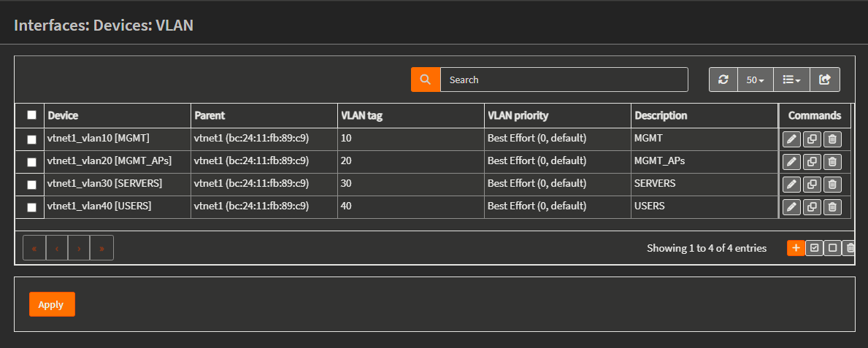Viewport: 868px width, 348px height.
Task: Click the vtnet1_vlan40 [USERS] device cell
Action: click(118, 207)
